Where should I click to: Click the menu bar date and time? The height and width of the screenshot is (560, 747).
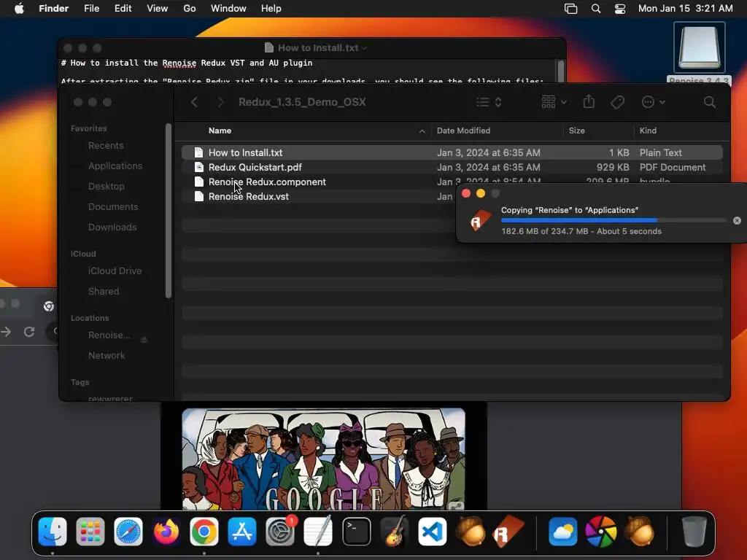click(685, 9)
